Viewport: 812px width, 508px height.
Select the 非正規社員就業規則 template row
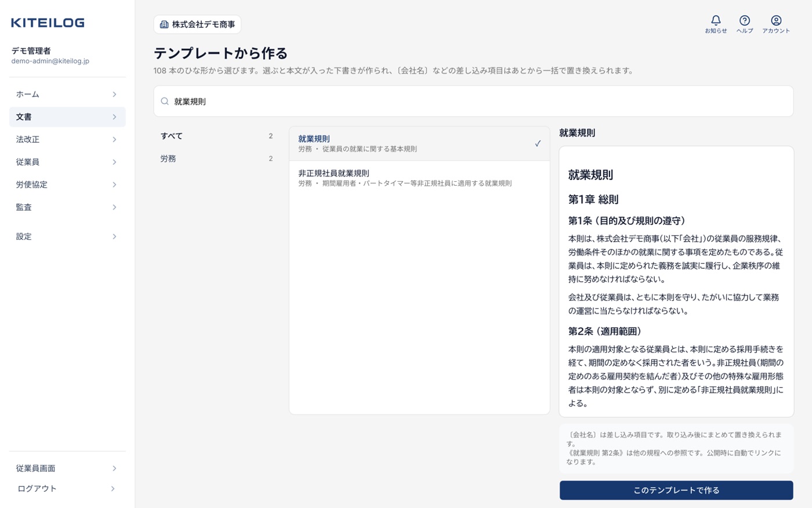click(419, 178)
